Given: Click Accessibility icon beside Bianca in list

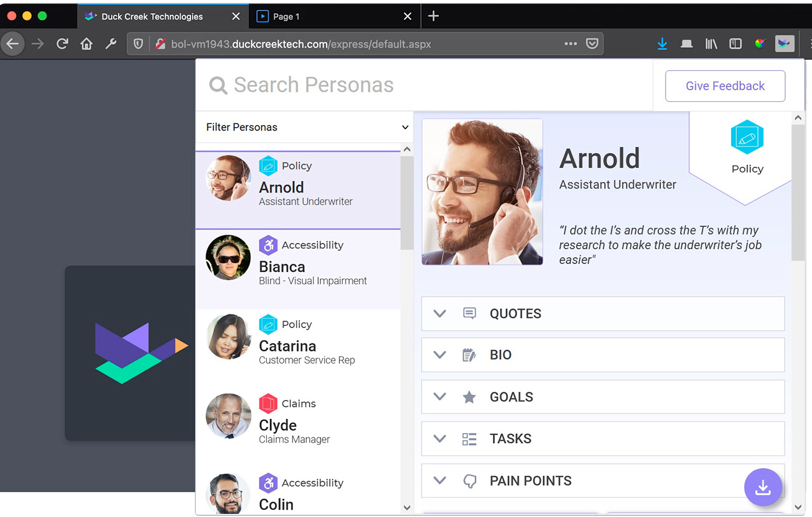Looking at the screenshot, I should [268, 245].
